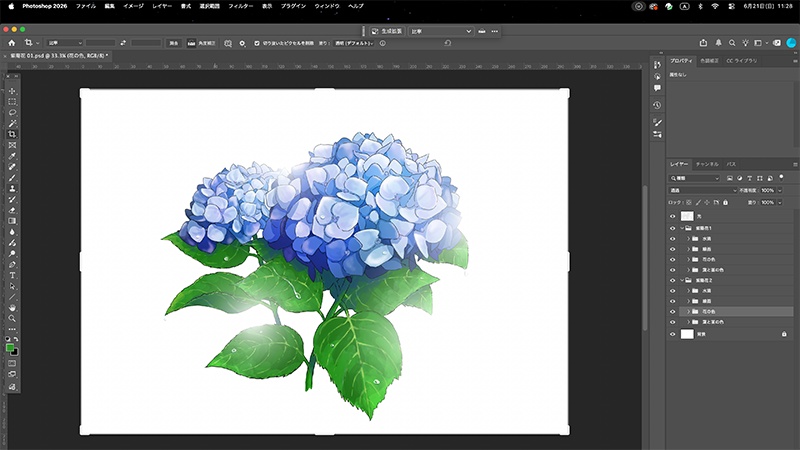800x450 pixels.
Task: Select the Move tool
Action: 12,91
